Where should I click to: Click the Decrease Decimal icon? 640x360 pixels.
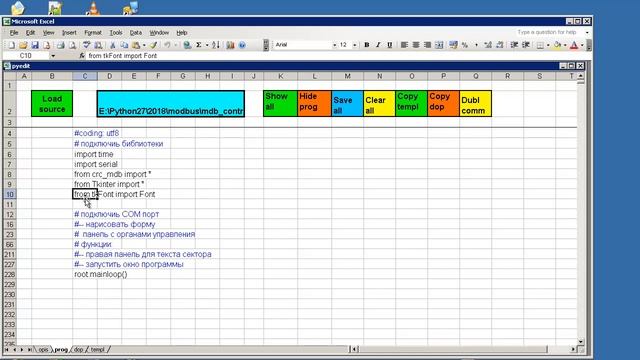500,45
